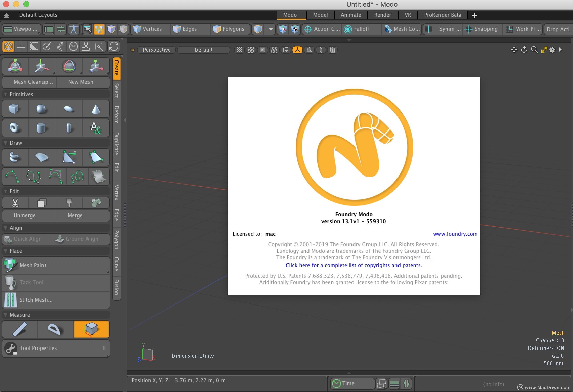Click the refresh arrows icon in toolbox
Screen dimensions: 573x392
[114, 47]
